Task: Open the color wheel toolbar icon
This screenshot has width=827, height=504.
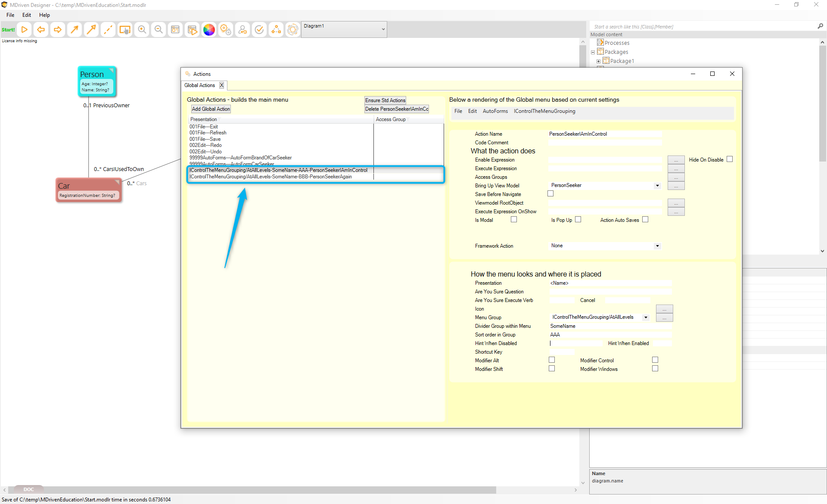Action: [209, 30]
